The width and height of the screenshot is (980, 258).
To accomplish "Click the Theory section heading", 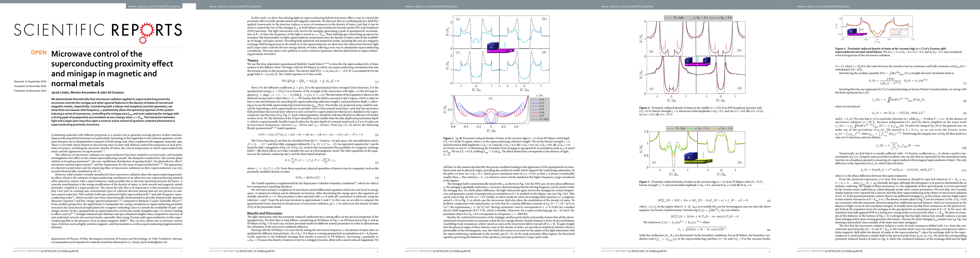I will tap(253, 60).
